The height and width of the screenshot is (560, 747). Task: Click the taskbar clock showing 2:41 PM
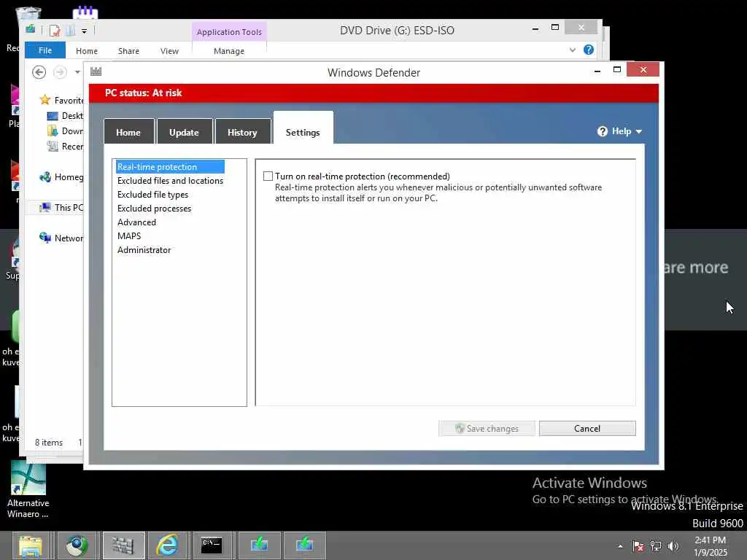711,546
